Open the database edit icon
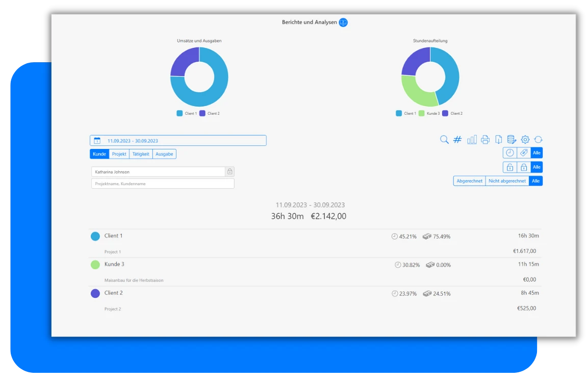The width and height of the screenshot is (588, 382). tap(512, 140)
